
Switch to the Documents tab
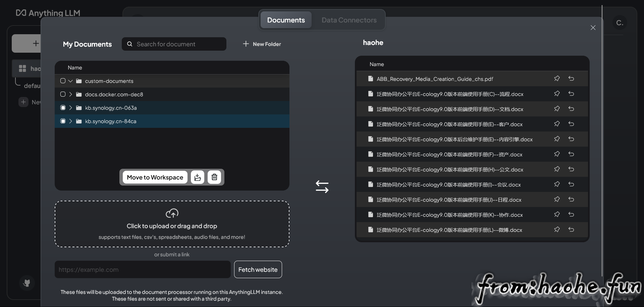(286, 20)
